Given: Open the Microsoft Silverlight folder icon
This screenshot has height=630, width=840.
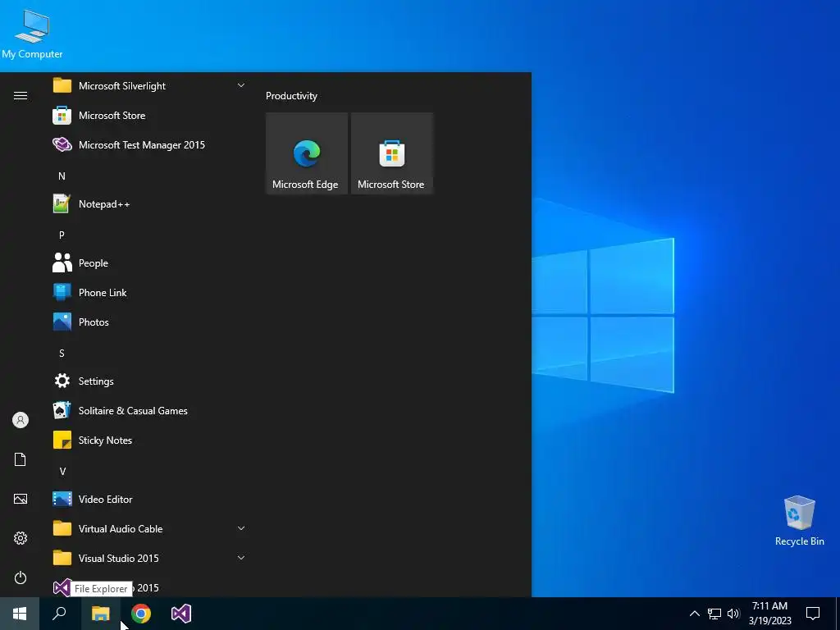Looking at the screenshot, I should click(62, 85).
